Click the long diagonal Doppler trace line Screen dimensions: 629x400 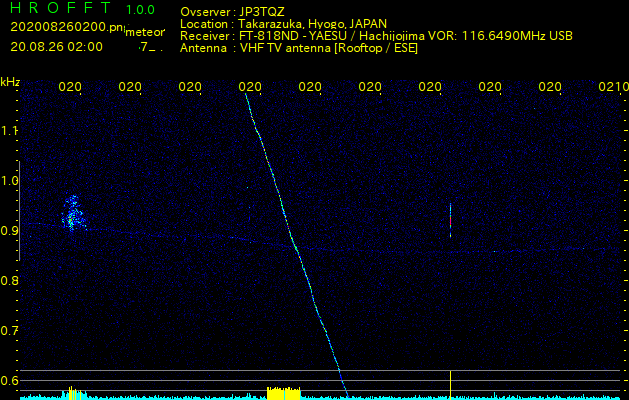point(296,245)
